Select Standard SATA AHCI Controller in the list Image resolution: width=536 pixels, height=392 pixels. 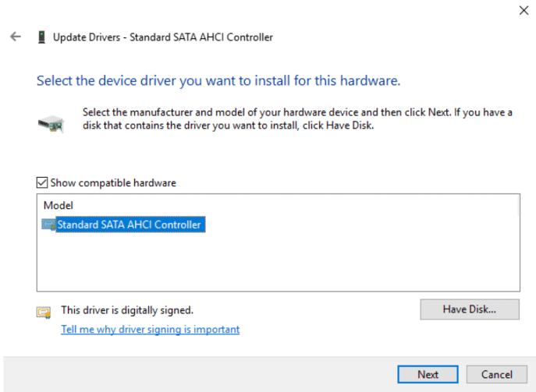click(130, 225)
